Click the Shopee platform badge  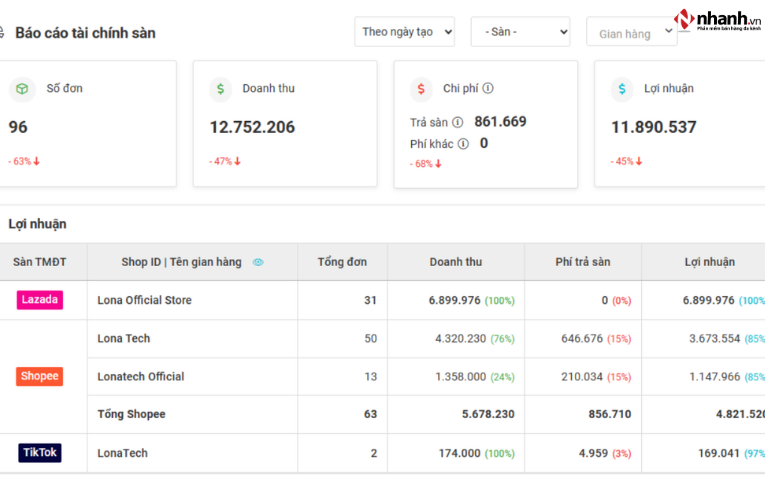click(x=40, y=377)
